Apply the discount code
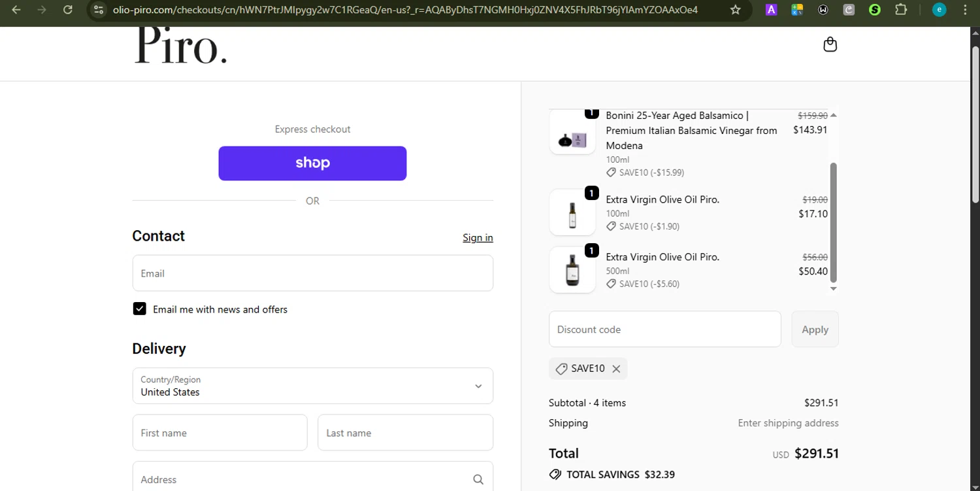 (x=815, y=329)
